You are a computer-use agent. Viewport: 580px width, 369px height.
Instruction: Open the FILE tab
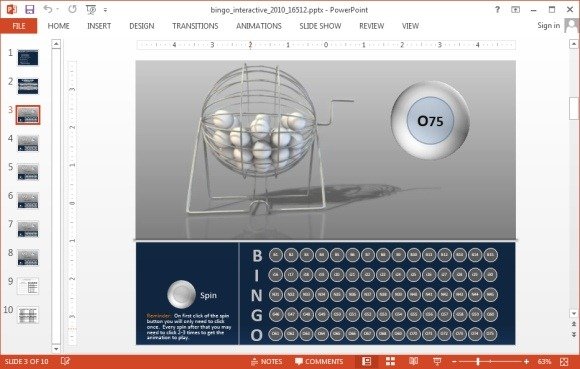coord(18,26)
